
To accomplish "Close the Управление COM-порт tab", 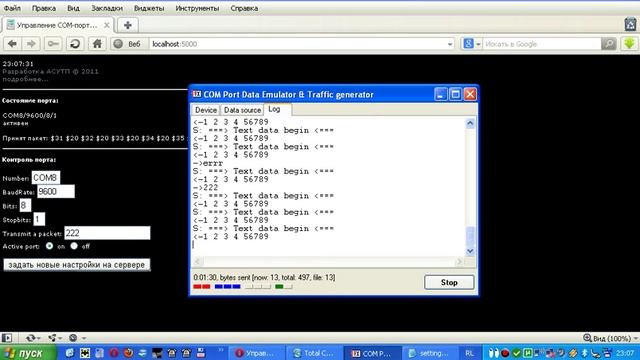I will click(x=107, y=25).
